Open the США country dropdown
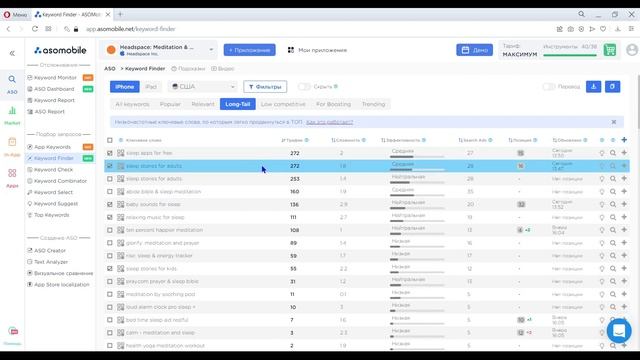This screenshot has height=360, width=640. [x=203, y=87]
